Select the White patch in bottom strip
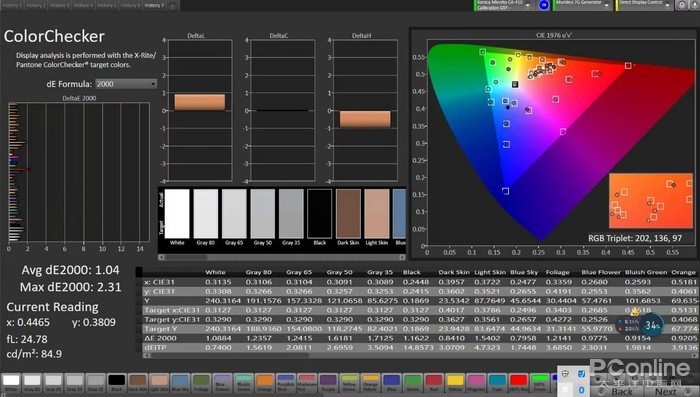The image size is (700, 397). coord(11,383)
